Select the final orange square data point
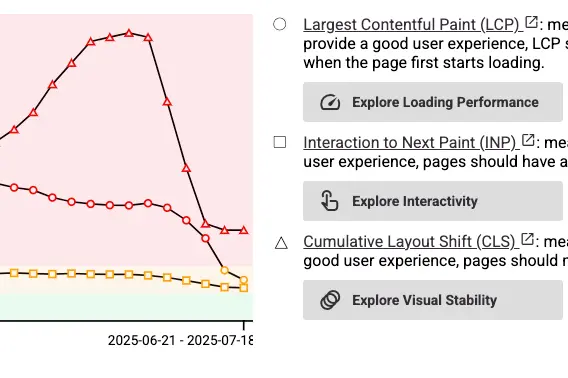This screenshot has height=378, width=568. point(243,288)
